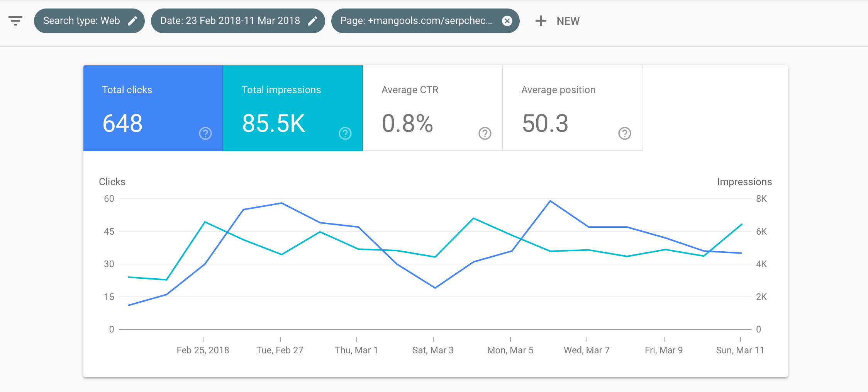Edit the Date range filter pencil

coord(312,21)
